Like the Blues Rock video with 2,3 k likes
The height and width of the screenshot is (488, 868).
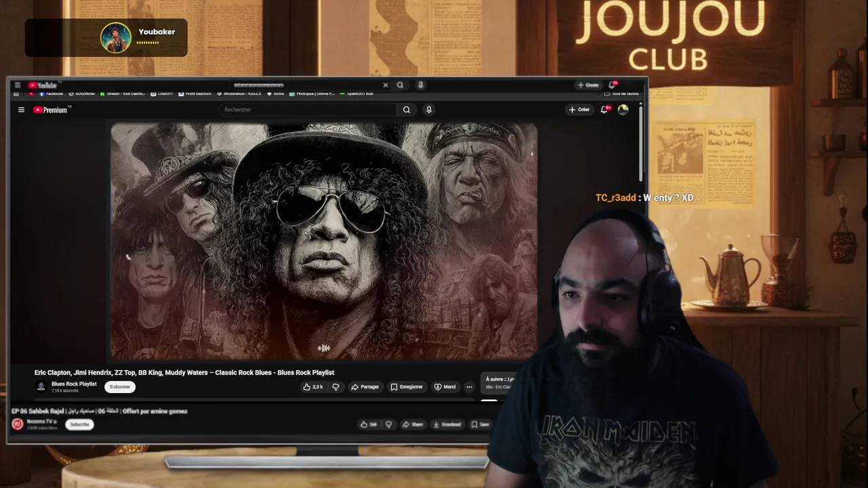pos(313,387)
